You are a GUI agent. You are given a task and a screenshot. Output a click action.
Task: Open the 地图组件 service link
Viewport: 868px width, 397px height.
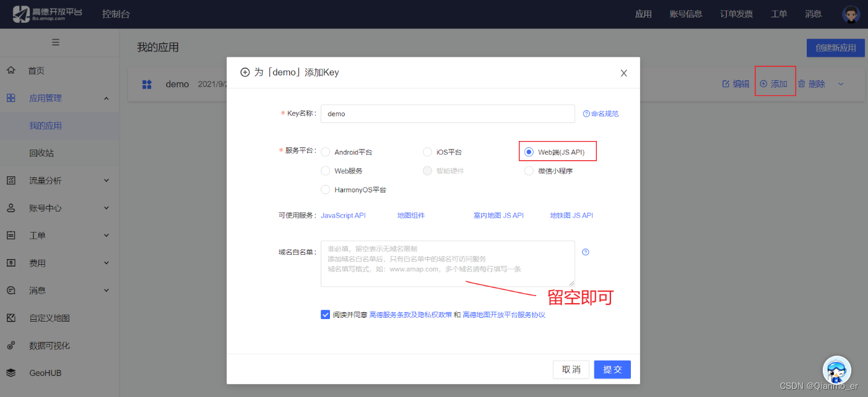(x=411, y=215)
